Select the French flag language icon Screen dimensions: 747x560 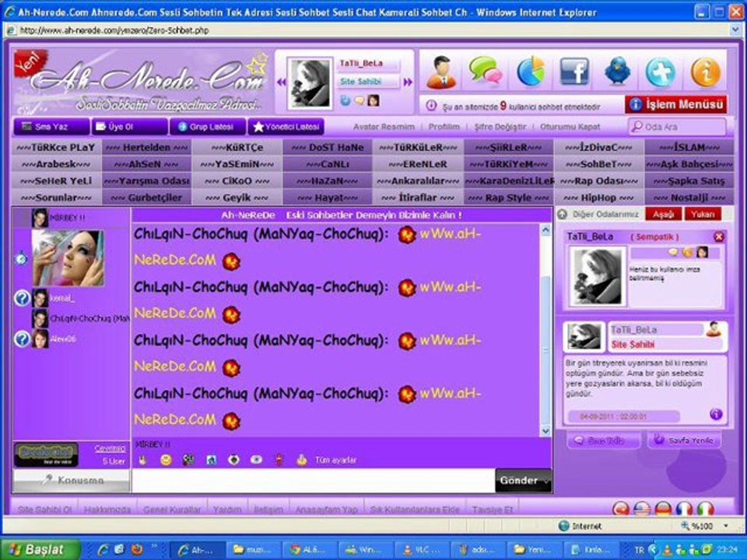tap(684, 509)
